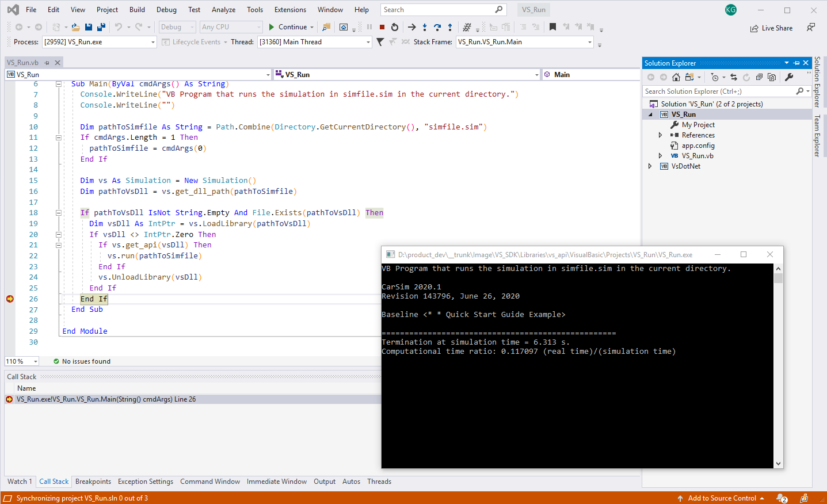Viewport: 827px width, 504px height.
Task: Save the current file VS_Run.vb
Action: [x=89, y=27]
